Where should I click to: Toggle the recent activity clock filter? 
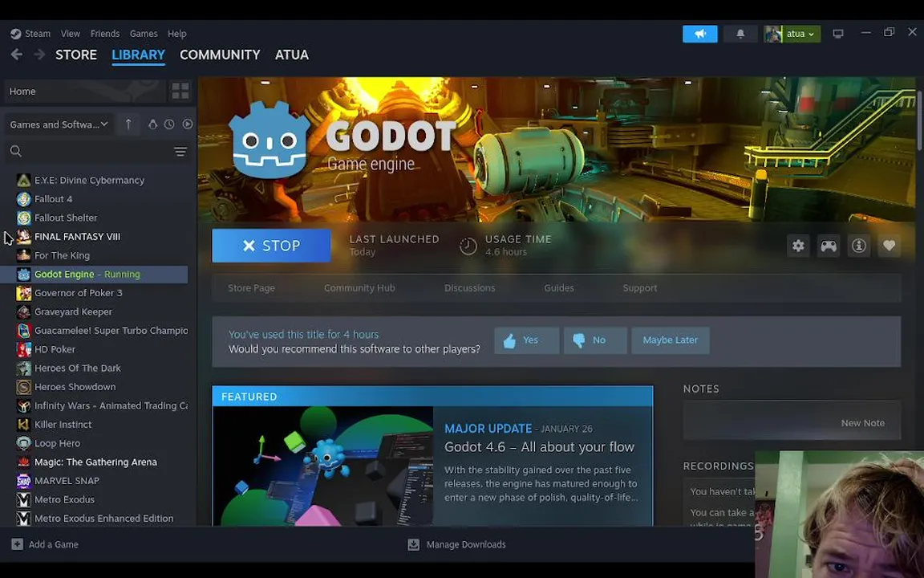pyautogui.click(x=169, y=124)
